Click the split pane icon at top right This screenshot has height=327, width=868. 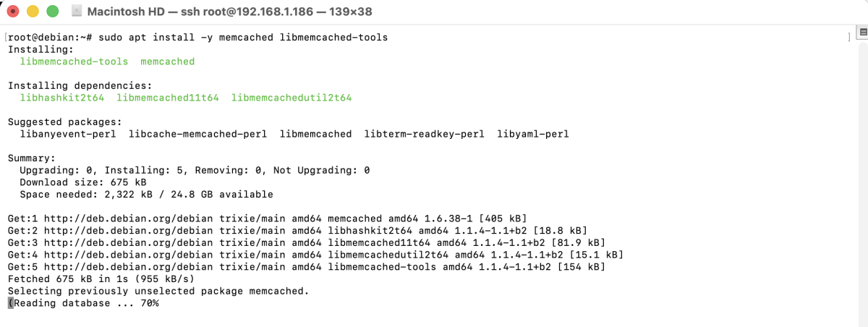[862, 32]
